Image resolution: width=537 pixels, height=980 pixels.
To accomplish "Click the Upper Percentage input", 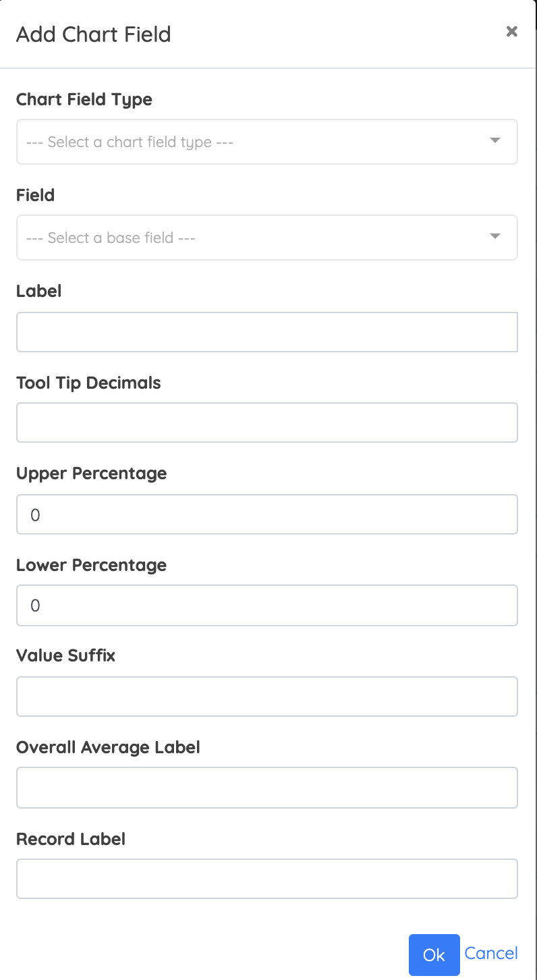I will [267, 514].
